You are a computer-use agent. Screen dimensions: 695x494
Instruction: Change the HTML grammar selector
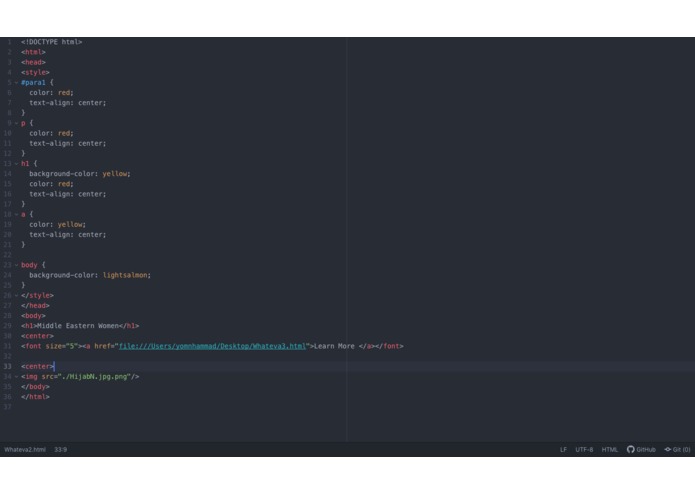[x=609, y=449]
